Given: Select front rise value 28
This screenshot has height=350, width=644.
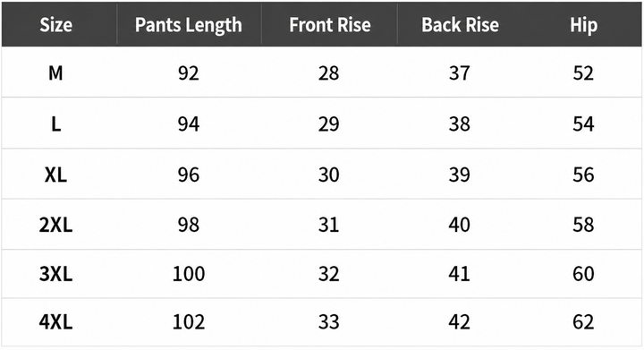Looking at the screenshot, I should [328, 73].
